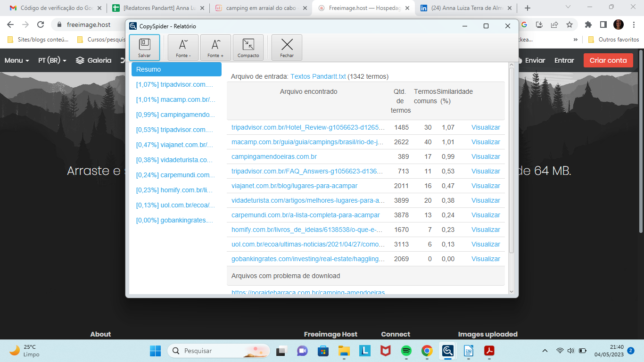Viewport: 644px width, 362px height.
Task: Switch to Compacto view
Action: tap(248, 48)
